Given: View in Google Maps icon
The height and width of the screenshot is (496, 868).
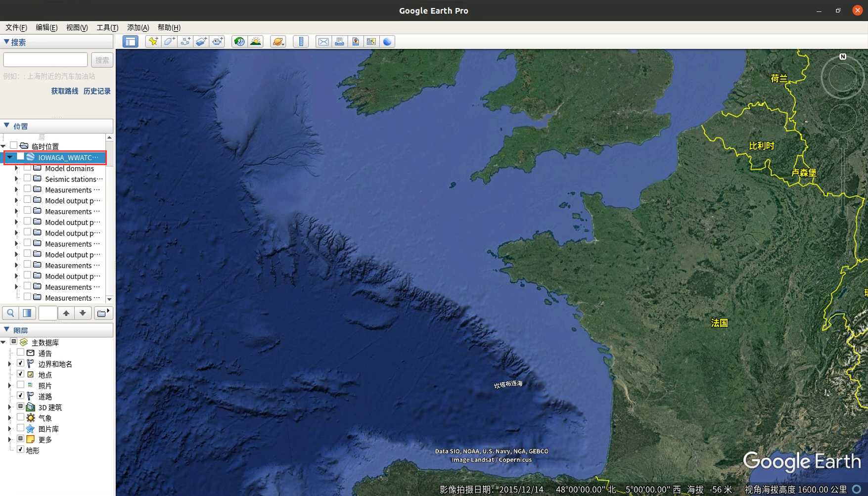Looking at the screenshot, I should pyautogui.click(x=371, y=42).
